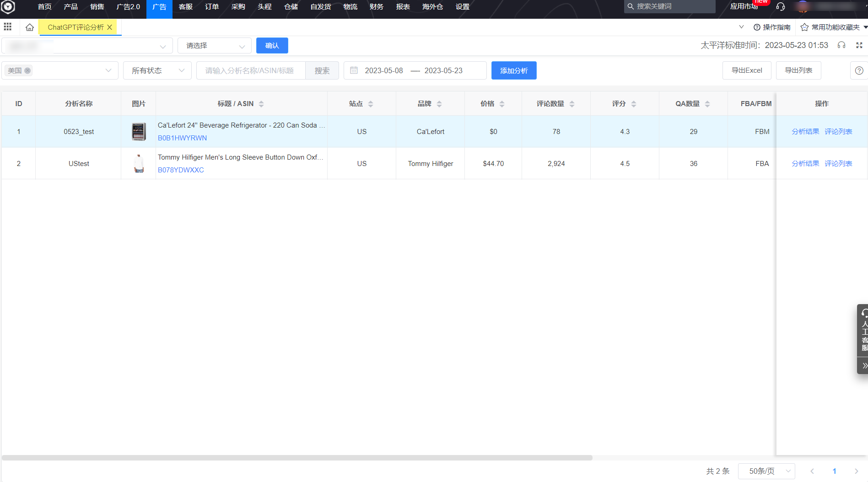Sort by 评论数量 column
The height and width of the screenshot is (482, 868).
coord(571,104)
